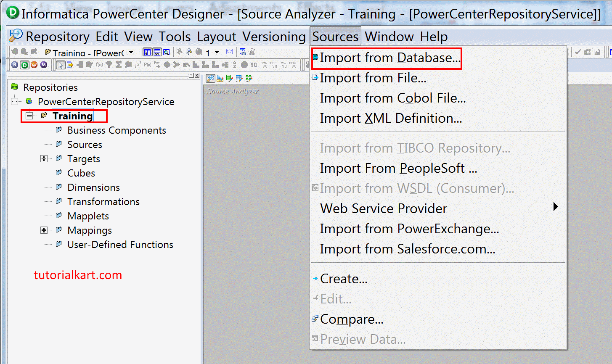Open Workflow Monitor via the M icon
This screenshot has height=364, width=612.
pyautogui.click(x=44, y=65)
